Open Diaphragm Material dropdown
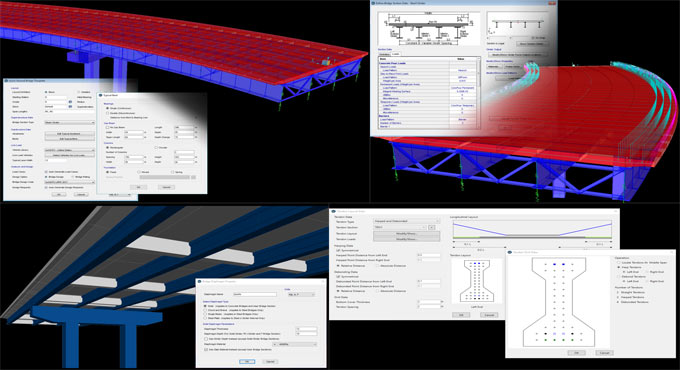This screenshot has height=370, width=680. click(x=298, y=344)
